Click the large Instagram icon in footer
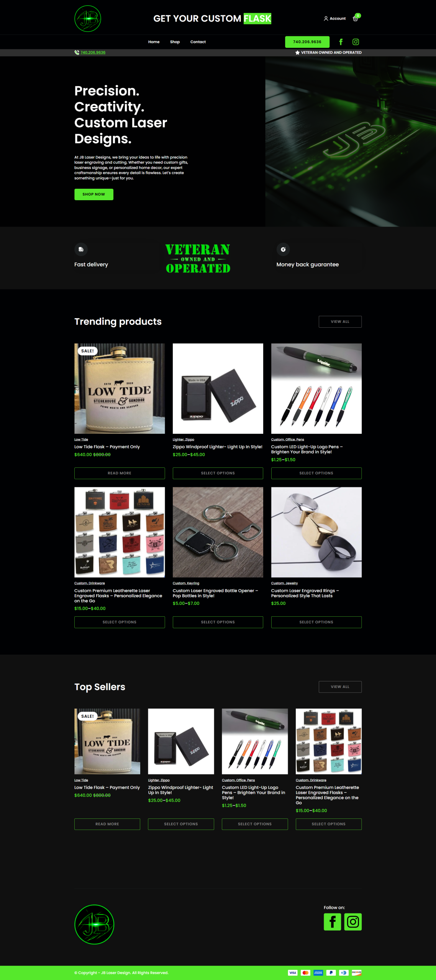This screenshot has width=436, height=980. click(x=353, y=922)
